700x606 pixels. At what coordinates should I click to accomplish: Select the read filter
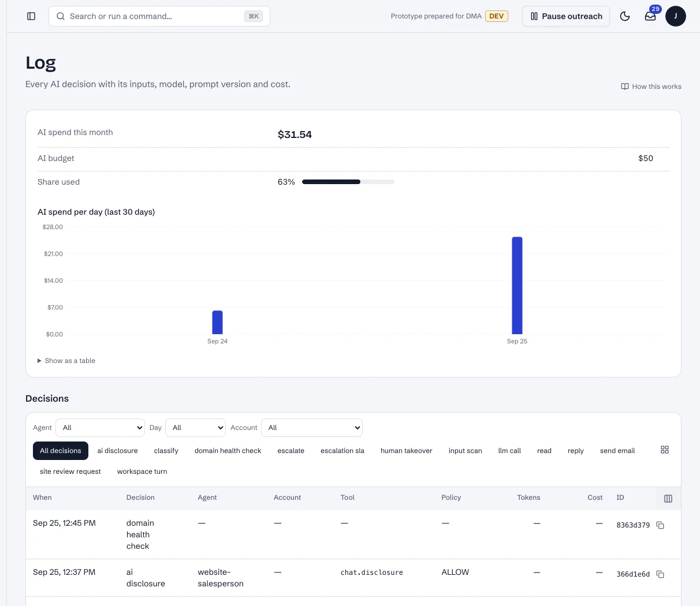545,451
